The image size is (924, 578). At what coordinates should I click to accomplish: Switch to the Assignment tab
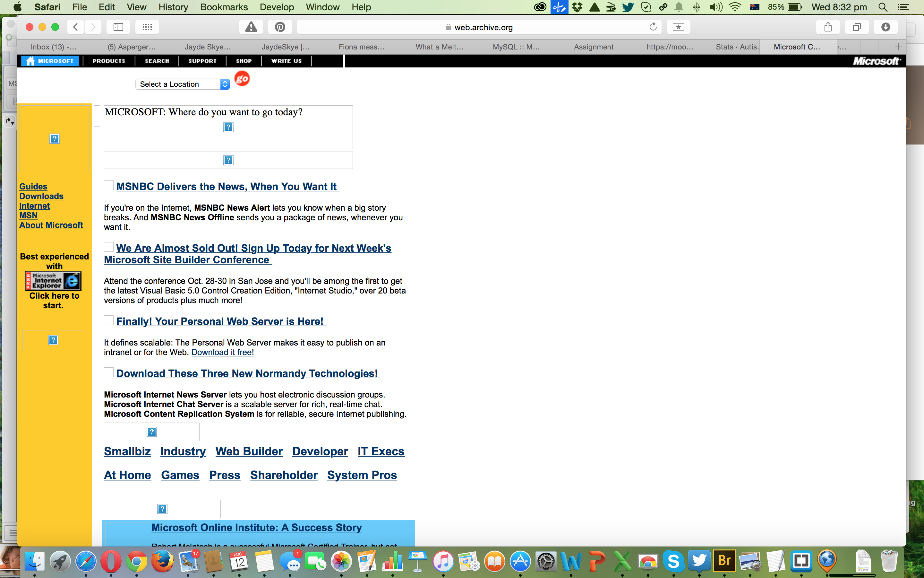click(x=594, y=47)
